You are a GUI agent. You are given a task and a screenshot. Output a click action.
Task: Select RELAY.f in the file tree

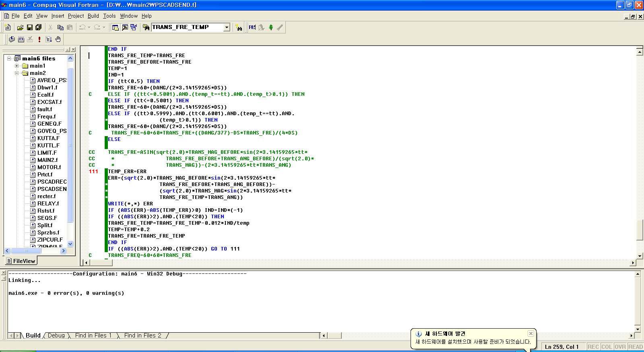coord(48,203)
